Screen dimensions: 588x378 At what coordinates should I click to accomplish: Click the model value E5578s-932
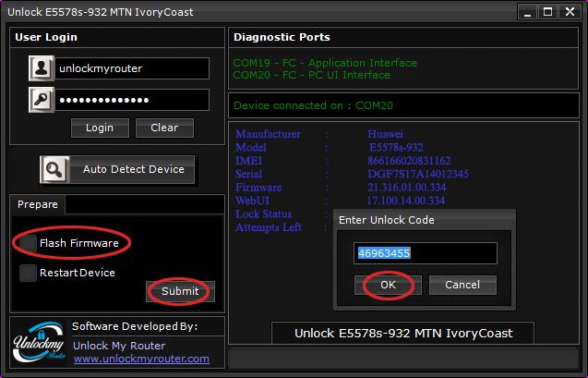coord(396,147)
